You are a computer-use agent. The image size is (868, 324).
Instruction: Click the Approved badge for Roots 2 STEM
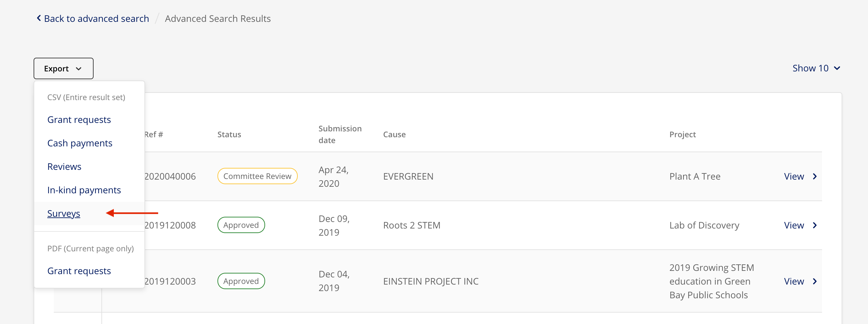point(241,225)
